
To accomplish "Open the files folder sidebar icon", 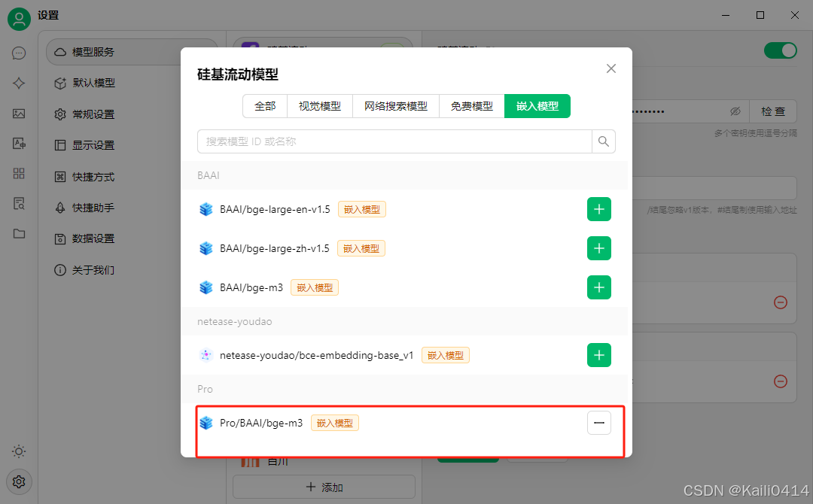I will point(19,234).
